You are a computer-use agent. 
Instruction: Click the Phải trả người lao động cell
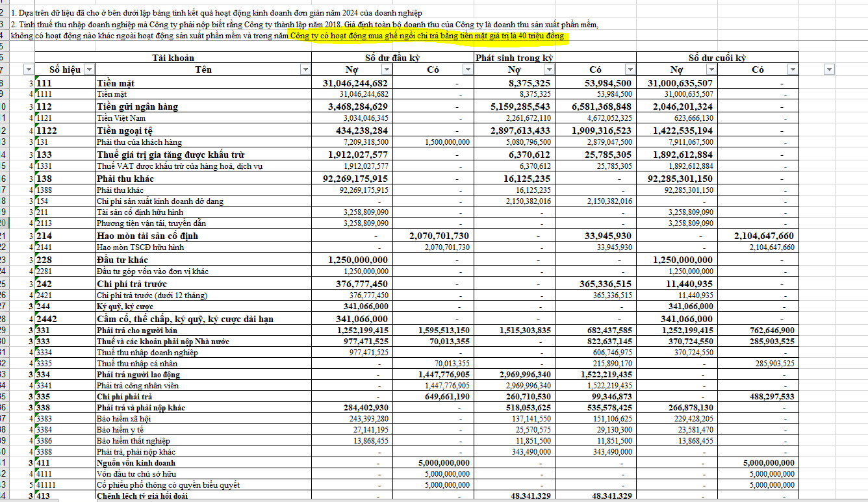pos(138,375)
